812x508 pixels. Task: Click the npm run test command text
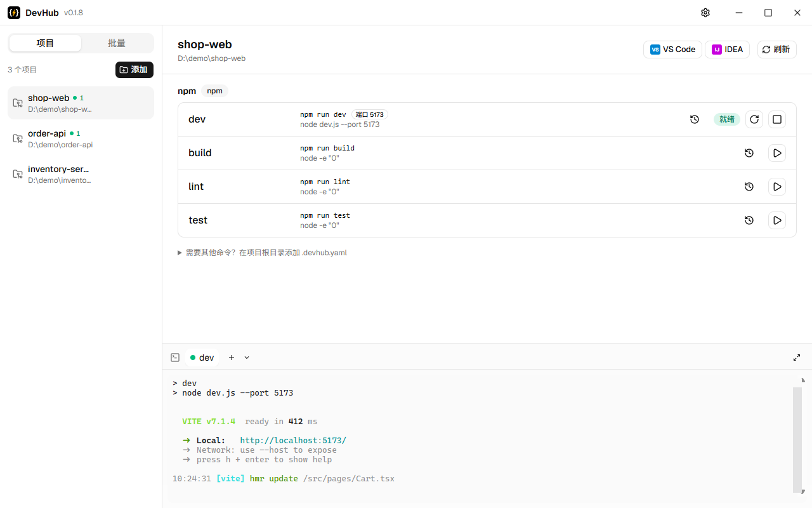pyautogui.click(x=325, y=215)
